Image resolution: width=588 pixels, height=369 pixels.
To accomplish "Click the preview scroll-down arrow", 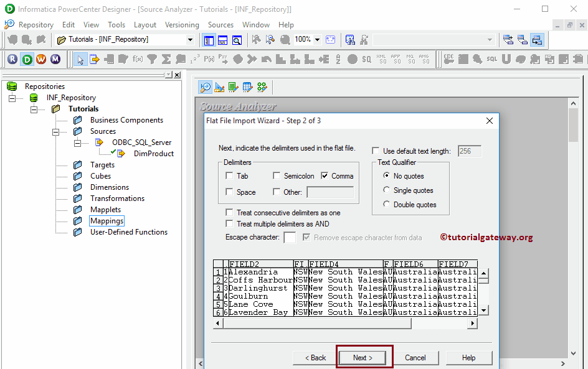I will (484, 310).
